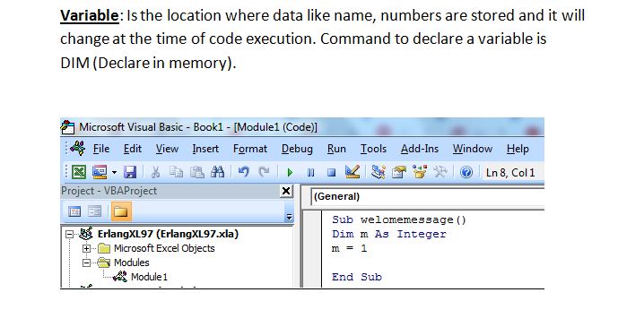Run the macro with green play icon
This screenshot has height=327, width=644.
click(x=290, y=172)
